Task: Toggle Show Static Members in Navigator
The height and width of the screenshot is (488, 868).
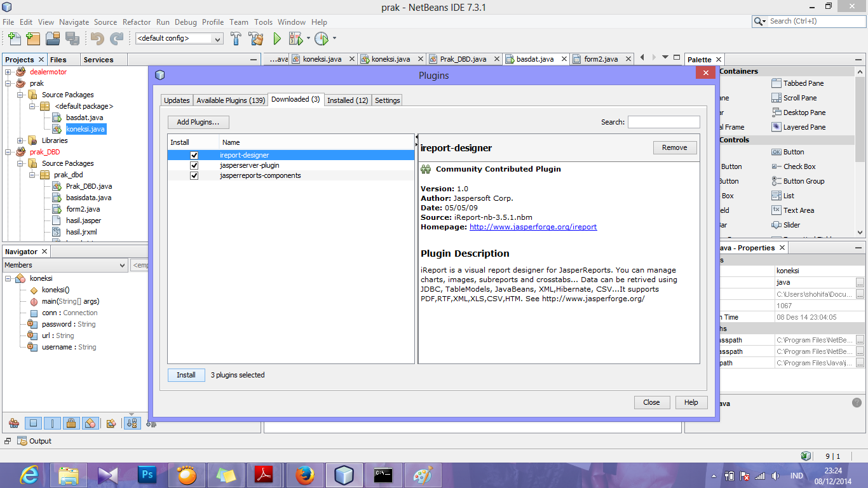Action: click(53, 423)
